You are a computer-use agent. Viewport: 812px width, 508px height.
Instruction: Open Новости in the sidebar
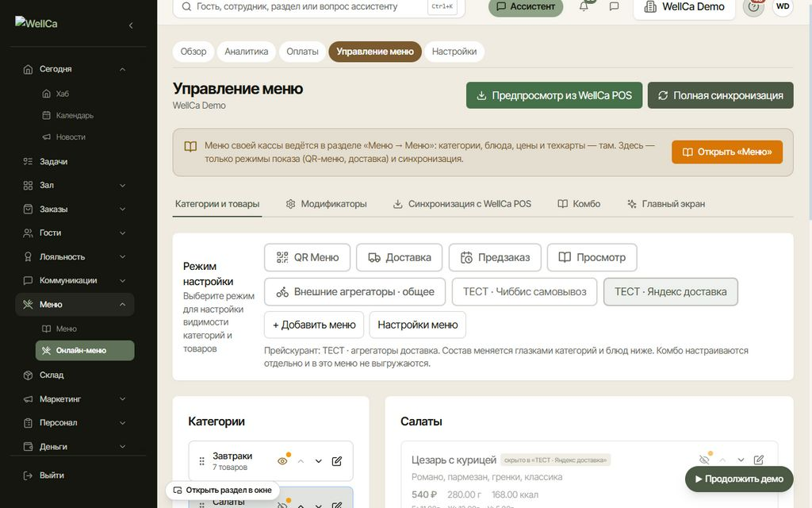coord(71,137)
